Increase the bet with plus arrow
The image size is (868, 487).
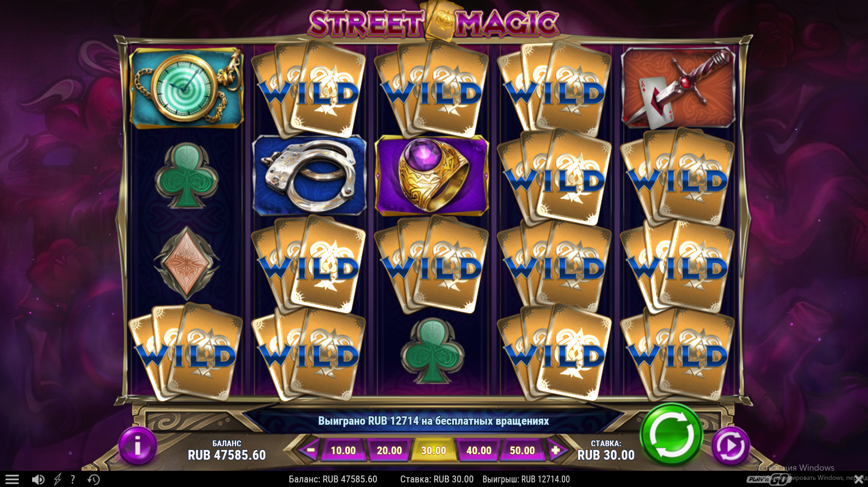556,450
